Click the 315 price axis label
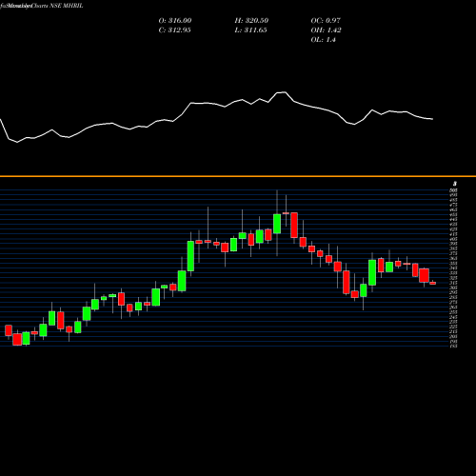Viewport: 476px width, 476px height. tap(453, 283)
